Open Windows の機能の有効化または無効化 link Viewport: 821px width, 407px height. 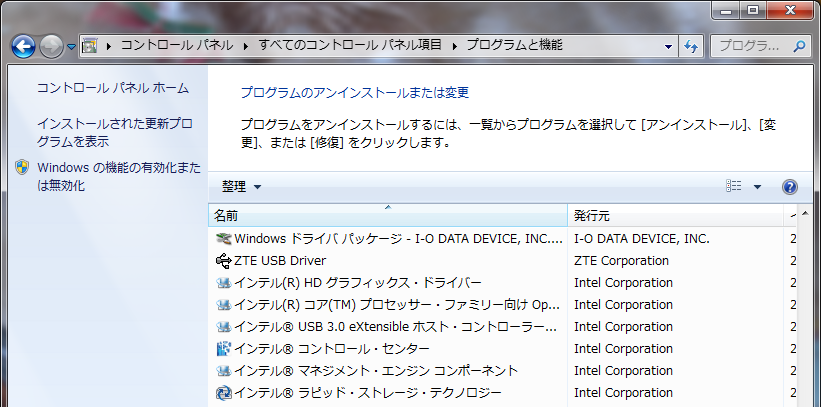(x=119, y=177)
